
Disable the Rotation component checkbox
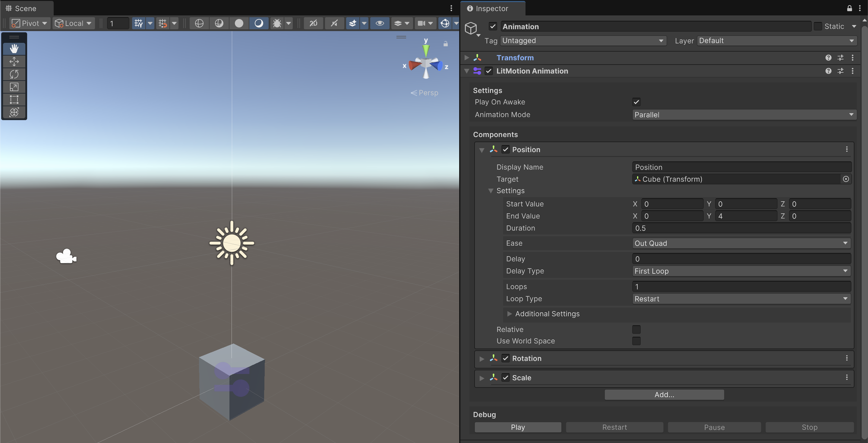(505, 359)
